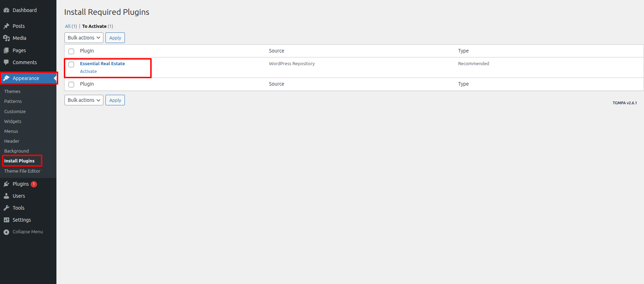Collapse the admin menu with arrow icon
This screenshot has height=284, width=644.
tap(6, 232)
